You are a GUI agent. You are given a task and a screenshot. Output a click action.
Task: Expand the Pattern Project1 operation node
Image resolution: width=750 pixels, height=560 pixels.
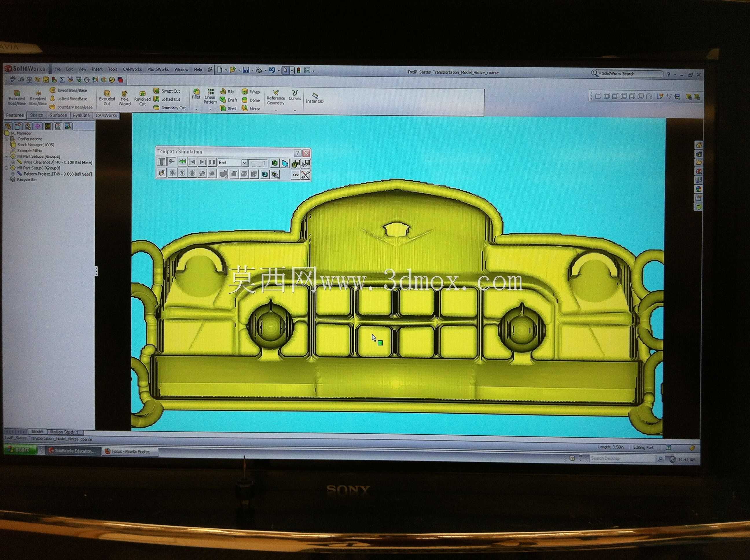tap(13, 174)
